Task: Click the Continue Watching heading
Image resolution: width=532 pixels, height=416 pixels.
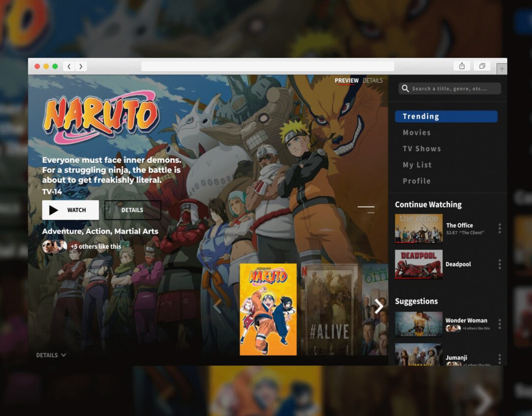Action: point(428,205)
